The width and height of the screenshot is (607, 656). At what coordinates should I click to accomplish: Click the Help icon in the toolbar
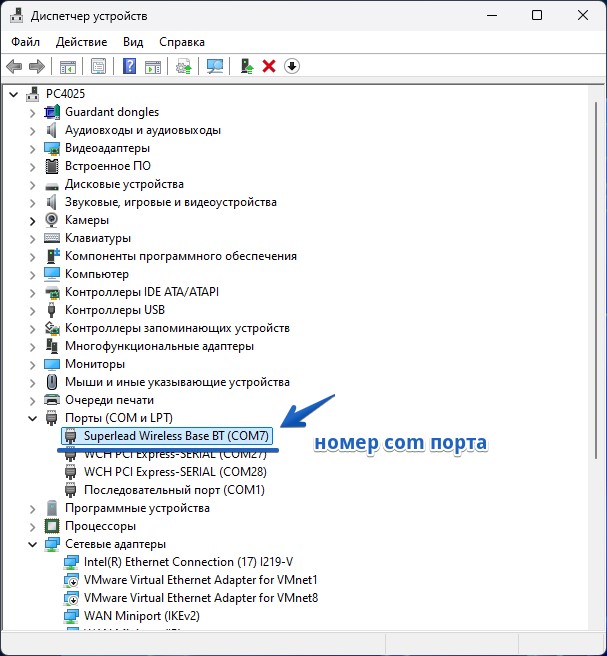(x=129, y=66)
